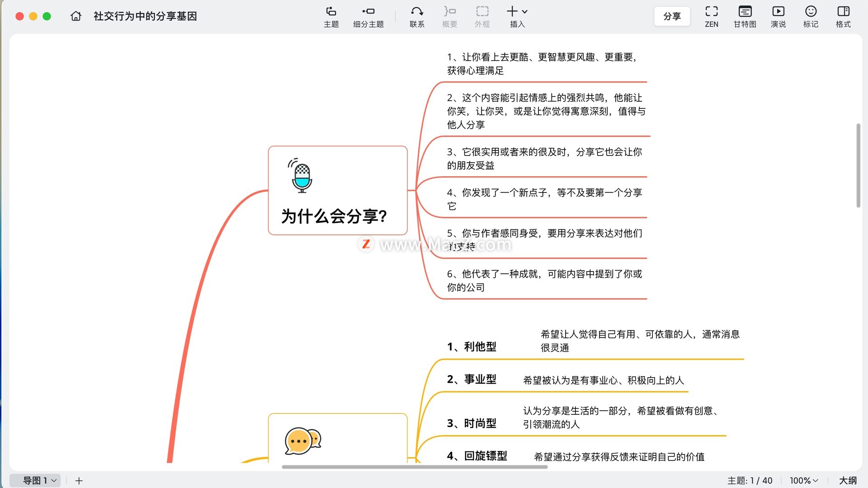This screenshot has width=868, height=488.
Task: Toggle the 大纲 outline view
Action: [x=848, y=480]
